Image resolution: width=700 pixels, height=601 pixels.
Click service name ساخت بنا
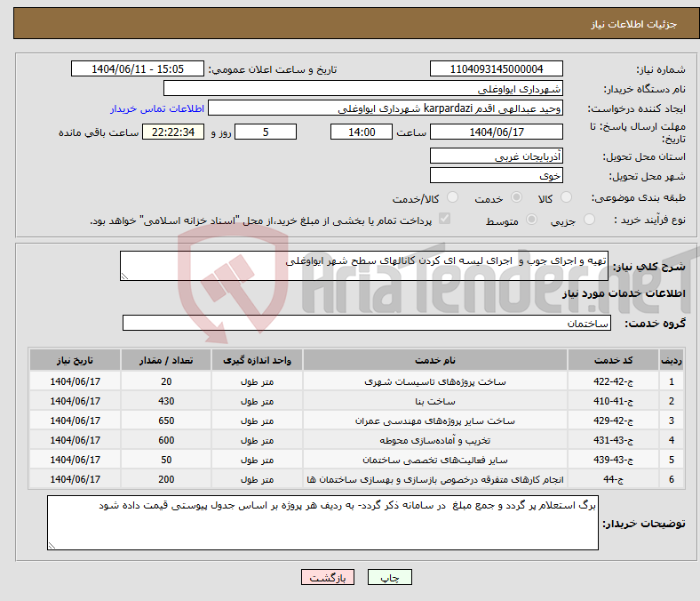(x=434, y=401)
